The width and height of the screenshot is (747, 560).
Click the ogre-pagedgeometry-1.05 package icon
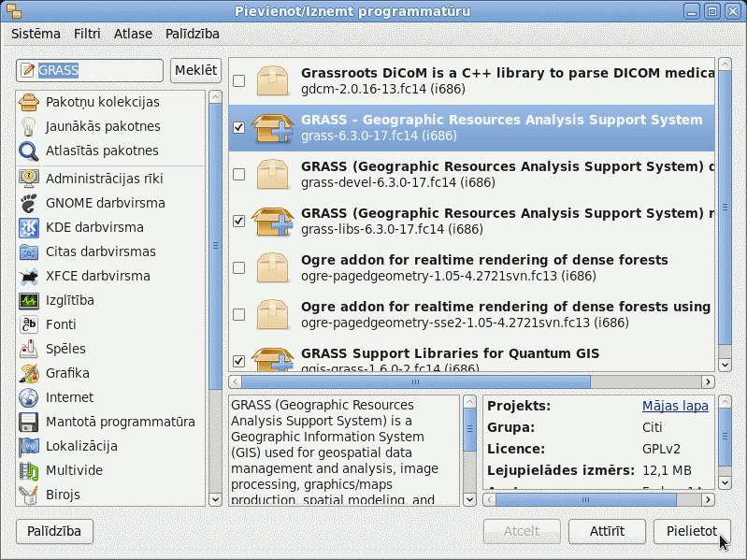[272, 267]
